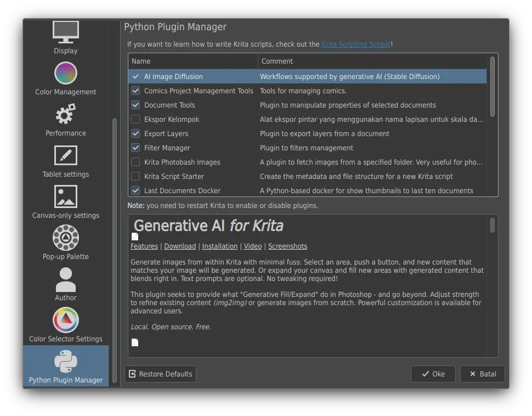Image resolution: width=532 pixels, height=416 pixels.
Task: Cancel with the Batal button
Action: [x=483, y=374]
